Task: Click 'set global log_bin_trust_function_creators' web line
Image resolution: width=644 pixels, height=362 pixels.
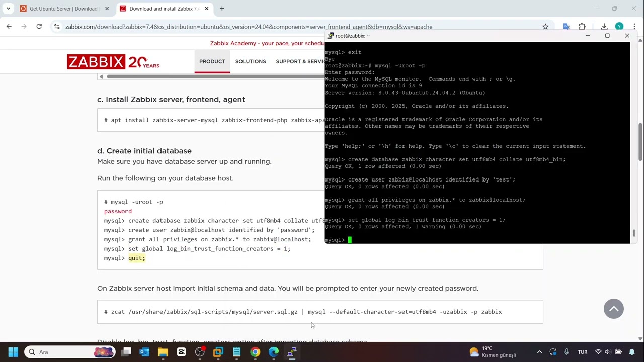Action: coord(197,249)
